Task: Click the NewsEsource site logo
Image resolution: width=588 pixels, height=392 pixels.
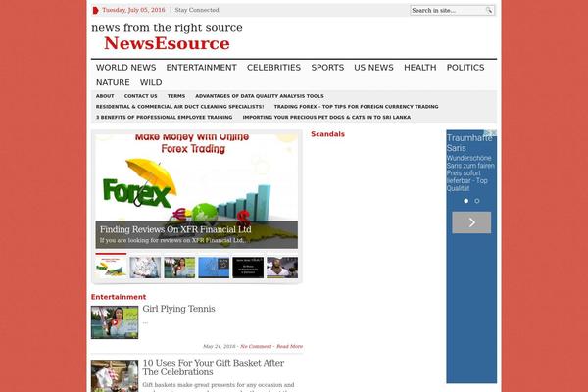Action: 167,43
